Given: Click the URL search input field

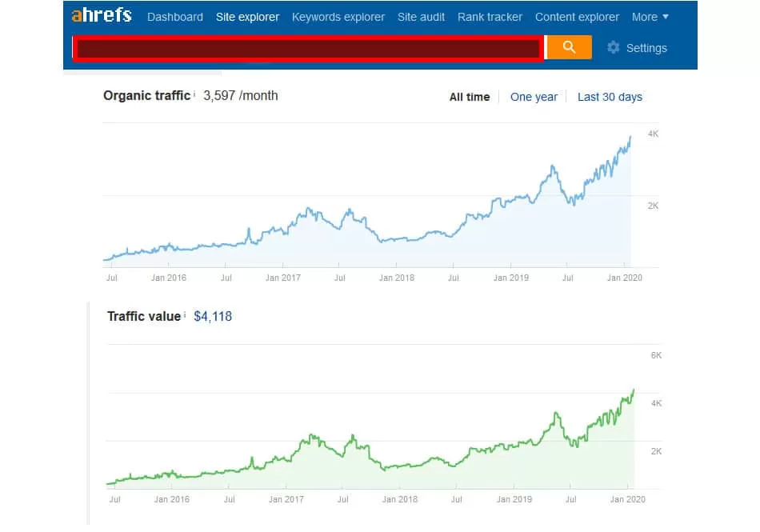Looking at the screenshot, I should 307,48.
